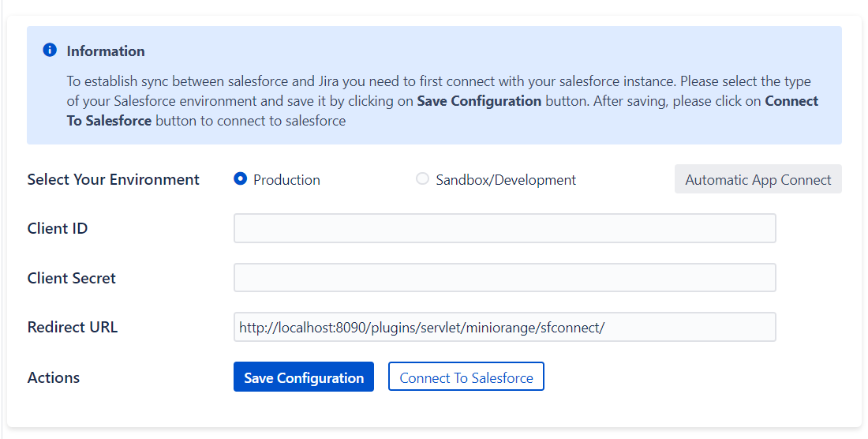The image size is (868, 439).
Task: Focus the Client ID input field
Action: click(504, 228)
